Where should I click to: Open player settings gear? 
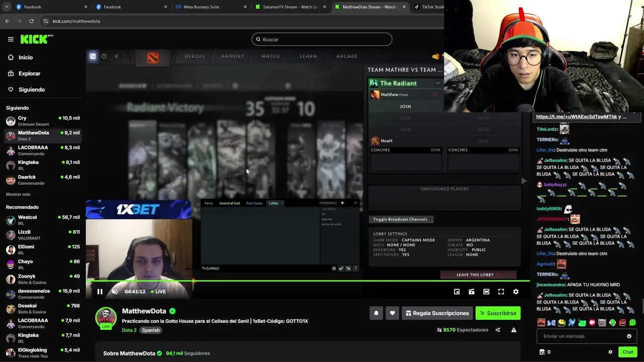coord(516,292)
